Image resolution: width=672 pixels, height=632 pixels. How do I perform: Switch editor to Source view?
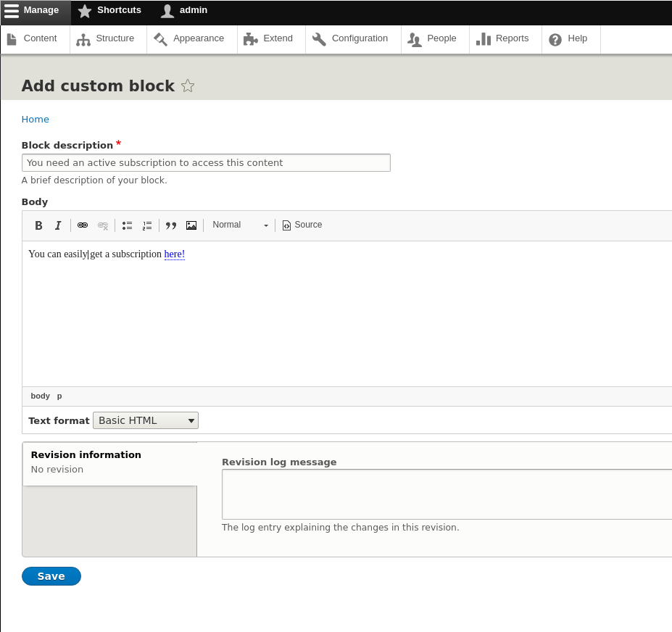coord(302,225)
